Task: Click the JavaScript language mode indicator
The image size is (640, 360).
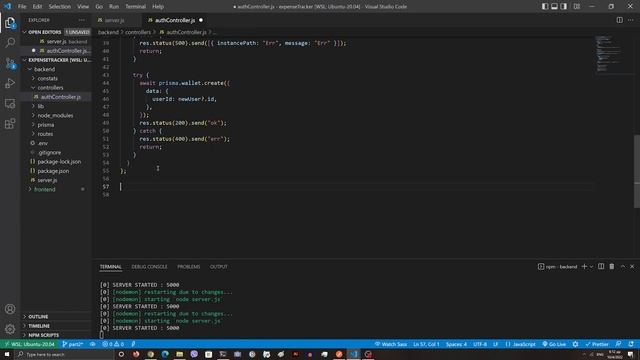Action: (520, 344)
